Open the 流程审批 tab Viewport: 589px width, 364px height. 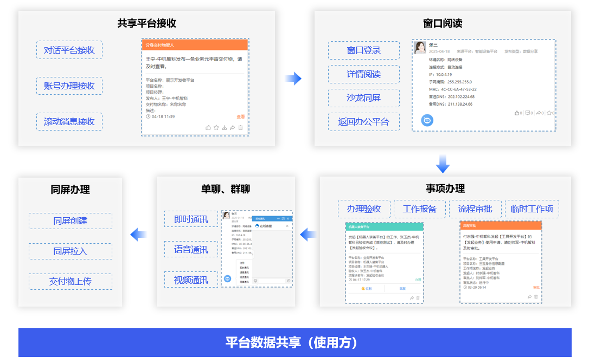click(475, 209)
